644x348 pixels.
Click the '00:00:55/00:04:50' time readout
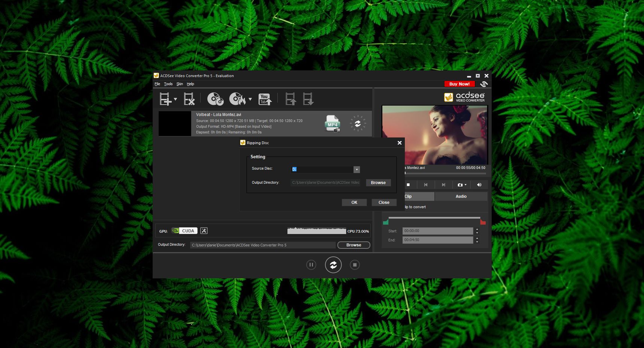point(471,168)
